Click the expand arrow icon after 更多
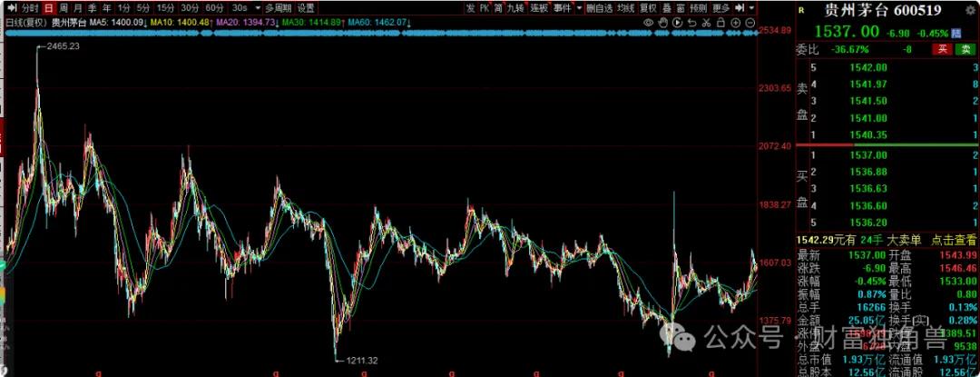 (x=740, y=8)
